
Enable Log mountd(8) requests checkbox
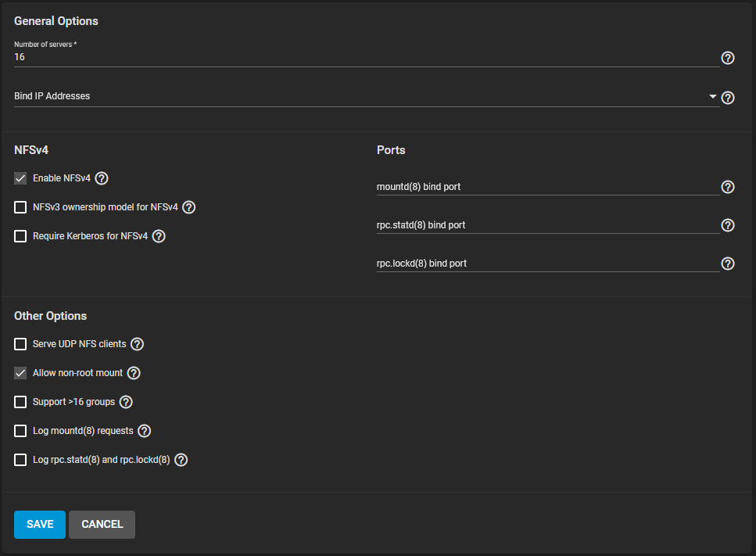[21, 431]
